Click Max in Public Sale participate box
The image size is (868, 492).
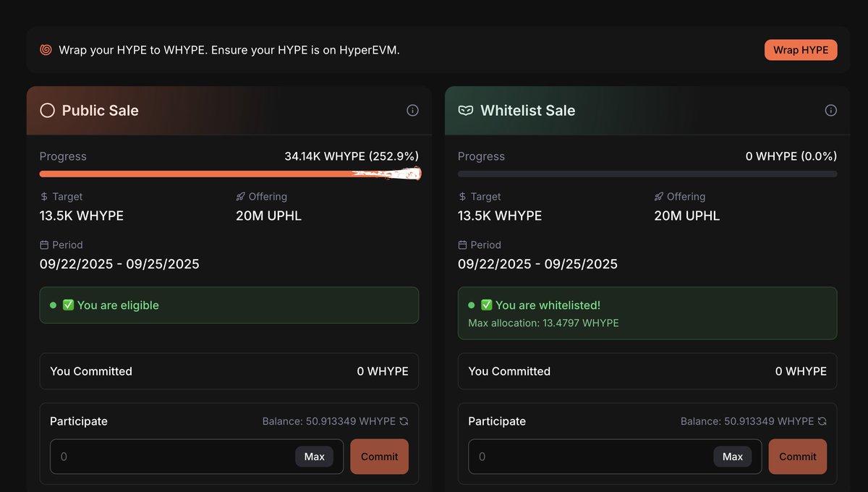pos(315,457)
